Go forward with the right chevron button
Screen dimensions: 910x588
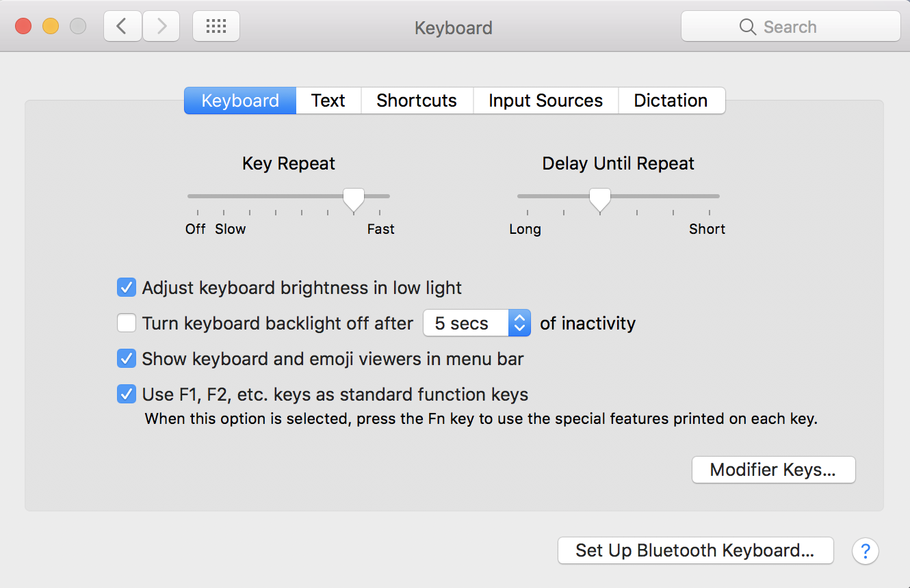161,27
